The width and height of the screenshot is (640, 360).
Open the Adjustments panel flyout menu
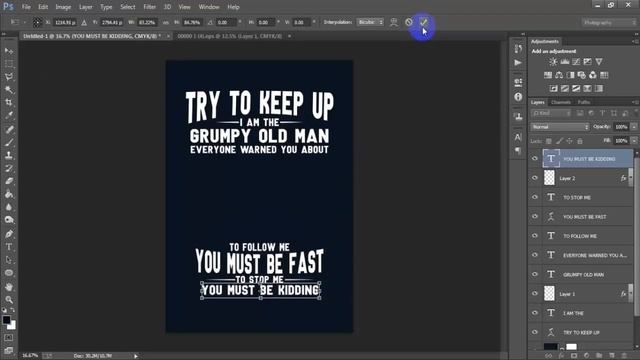point(635,41)
